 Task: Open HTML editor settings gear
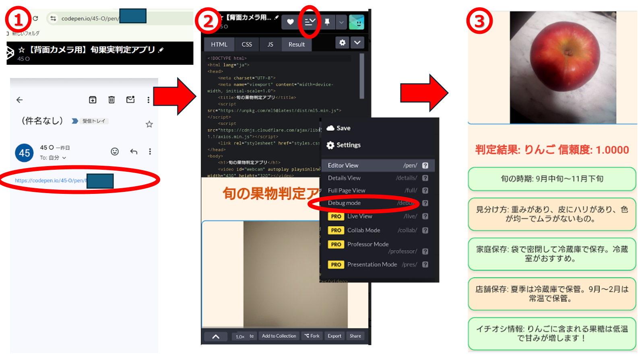coord(342,43)
